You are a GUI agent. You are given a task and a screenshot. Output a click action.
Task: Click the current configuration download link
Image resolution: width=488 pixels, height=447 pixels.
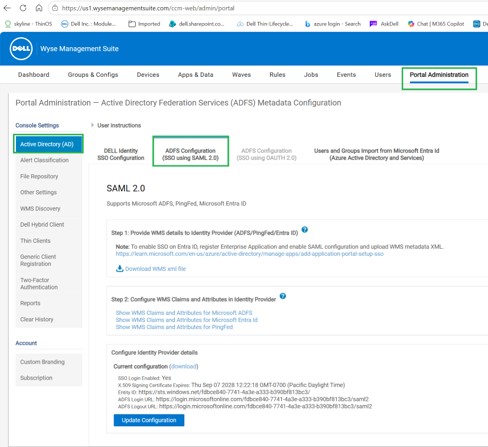(x=184, y=366)
